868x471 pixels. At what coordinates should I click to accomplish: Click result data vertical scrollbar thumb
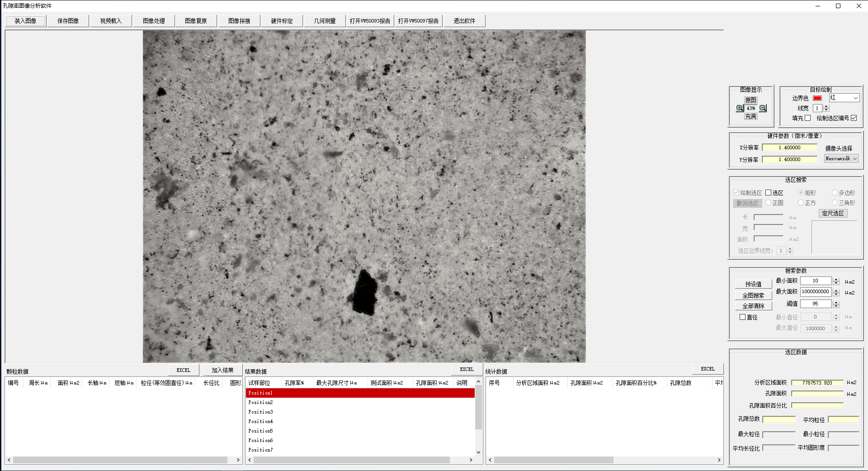[x=478, y=407]
